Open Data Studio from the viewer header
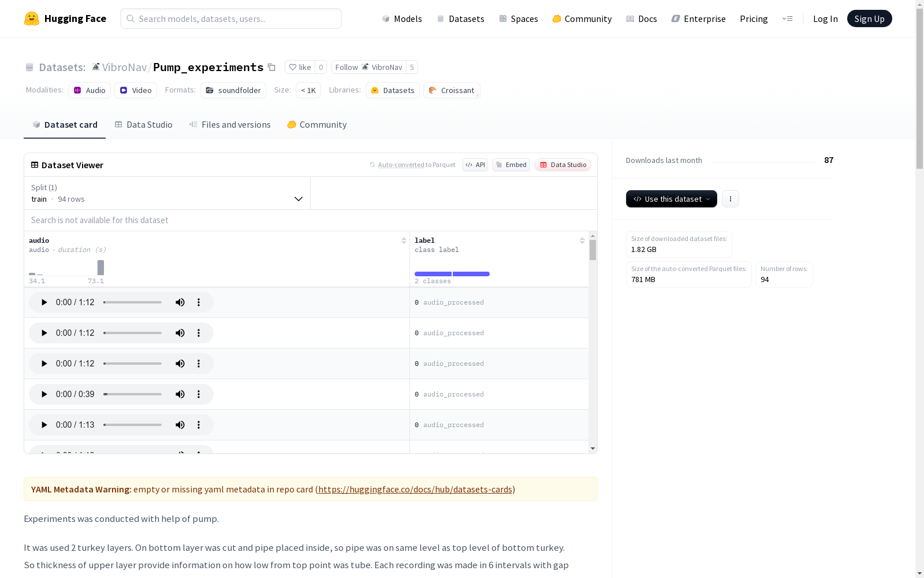Screen dimensions: 924x578 click(562, 165)
